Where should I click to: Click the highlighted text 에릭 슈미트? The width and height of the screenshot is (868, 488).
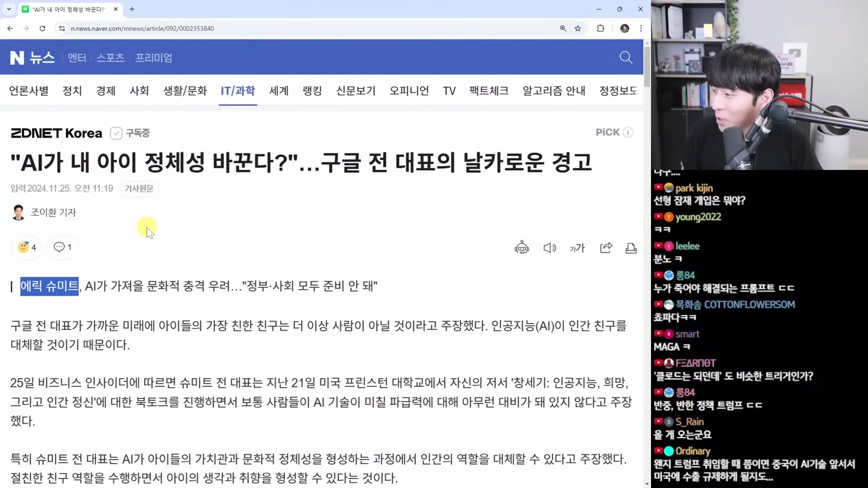pos(49,286)
